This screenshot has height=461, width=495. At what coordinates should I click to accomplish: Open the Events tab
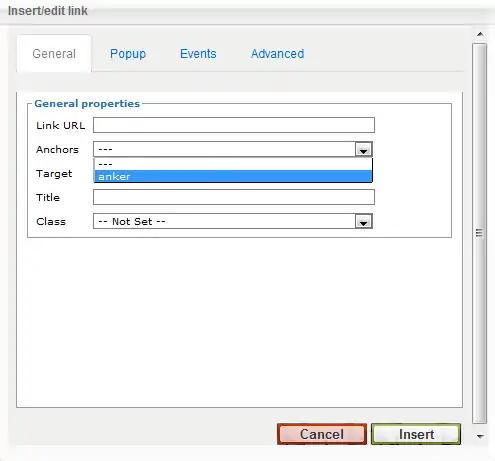click(x=198, y=54)
